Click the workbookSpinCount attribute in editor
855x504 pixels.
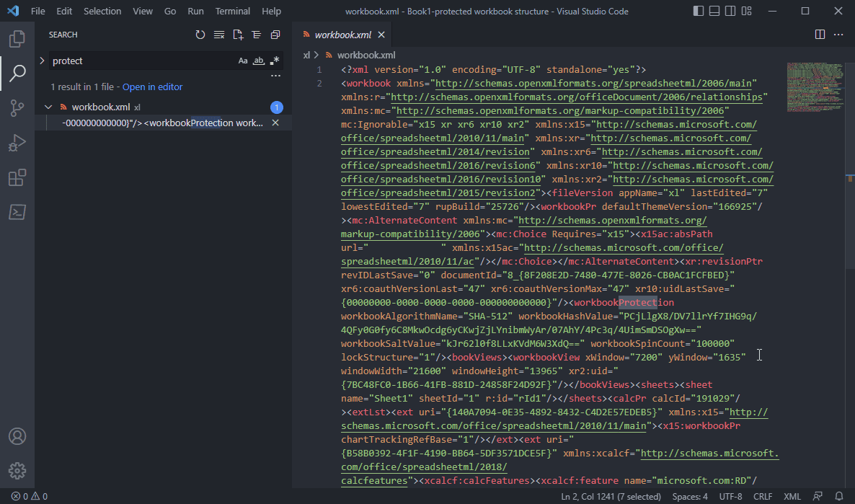tap(638, 344)
